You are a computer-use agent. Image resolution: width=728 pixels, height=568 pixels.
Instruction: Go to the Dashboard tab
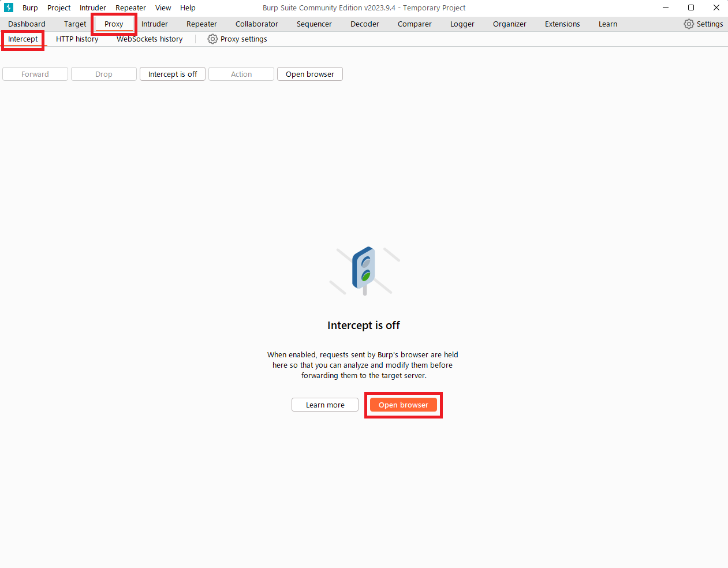pyautogui.click(x=27, y=24)
